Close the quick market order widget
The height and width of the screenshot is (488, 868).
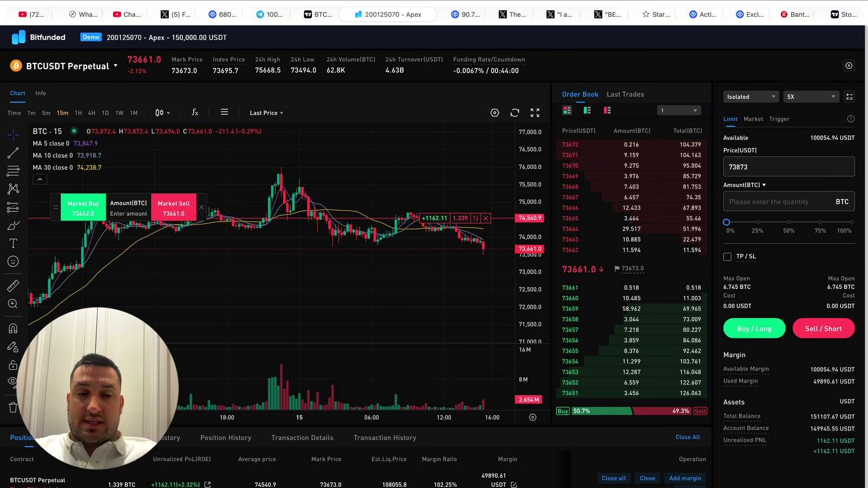(x=201, y=207)
